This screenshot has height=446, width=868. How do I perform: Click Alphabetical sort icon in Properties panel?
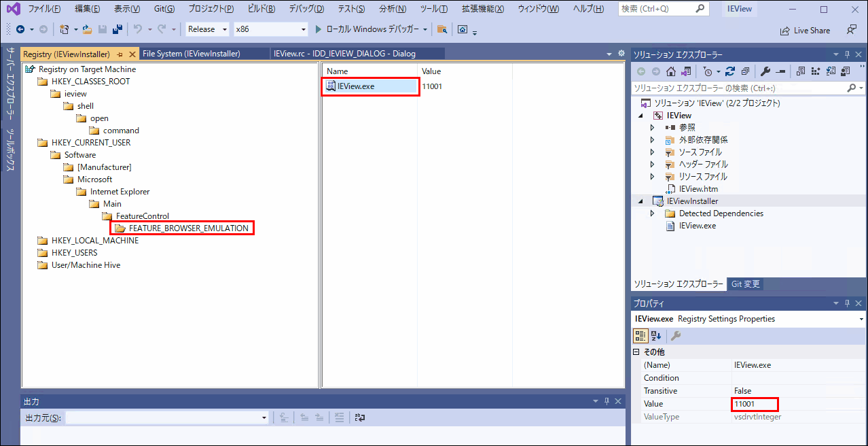(657, 336)
